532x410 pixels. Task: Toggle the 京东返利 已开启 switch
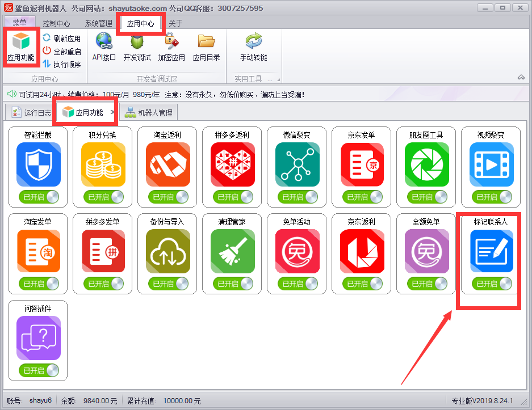tap(363, 284)
